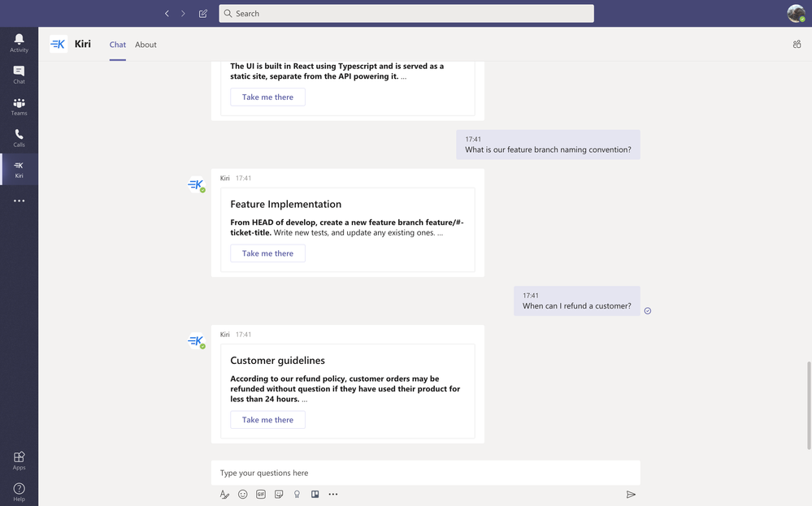The image size is (812, 506).
Task: Open the Calls section in the sidebar
Action: coord(20,137)
